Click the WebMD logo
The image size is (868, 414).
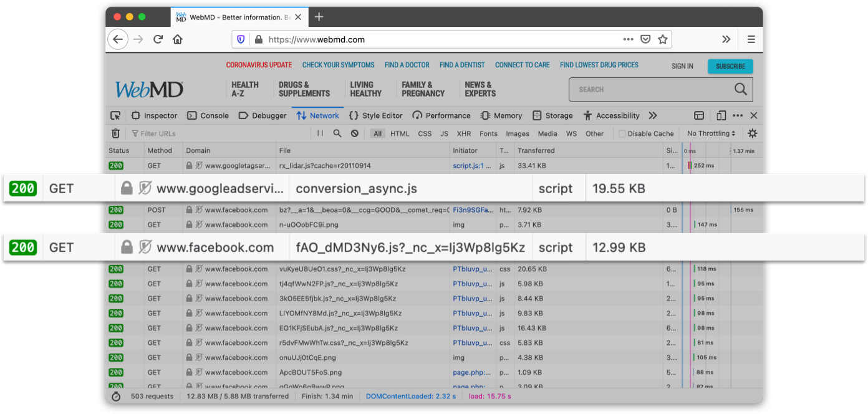click(149, 90)
